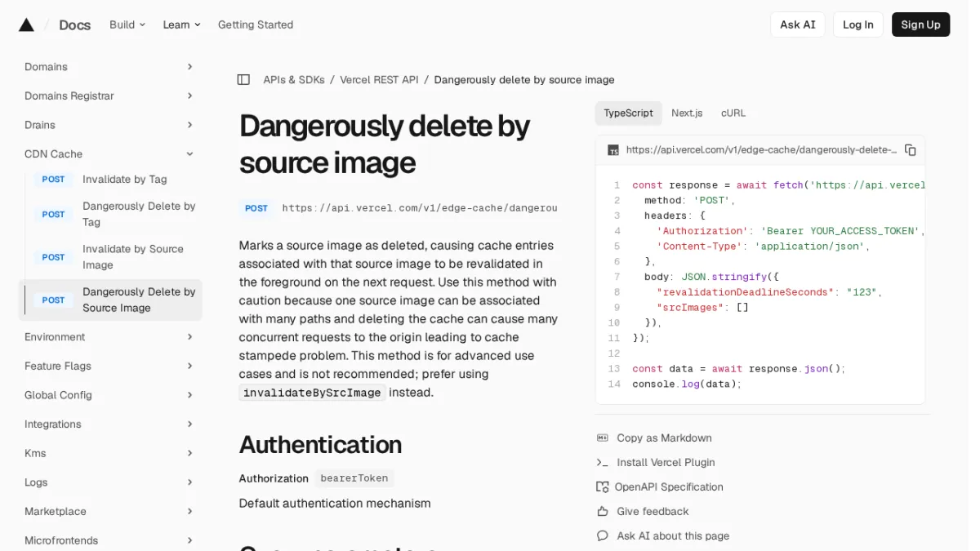Click the Install Vercel Plugin terminal icon
The height and width of the screenshot is (551, 980).
point(603,463)
